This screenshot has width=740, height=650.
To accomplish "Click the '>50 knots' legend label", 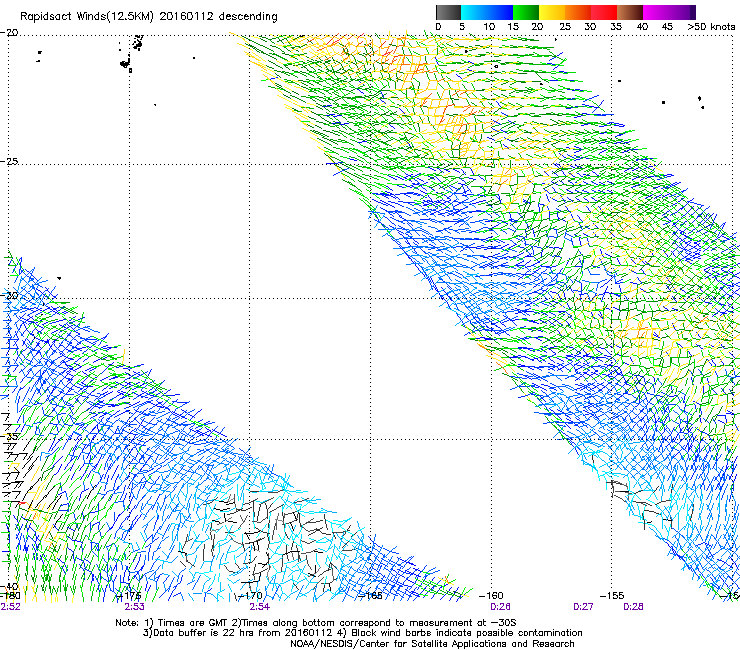I will coord(711,27).
